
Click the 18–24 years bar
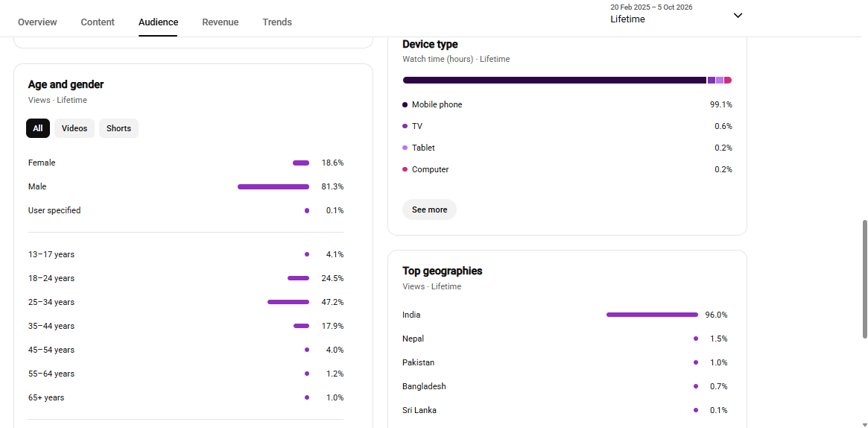pyautogui.click(x=298, y=279)
